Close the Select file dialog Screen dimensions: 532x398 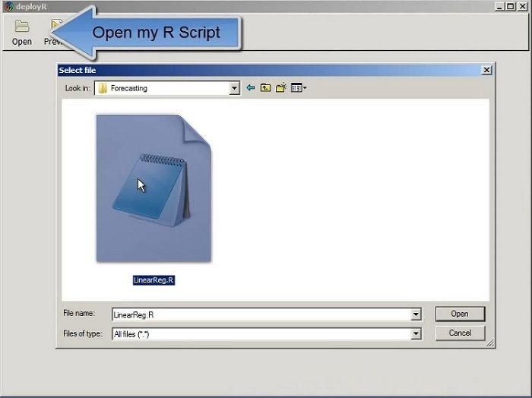(x=486, y=70)
